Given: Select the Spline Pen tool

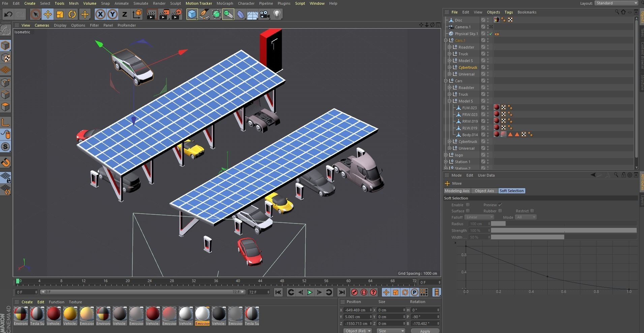Looking at the screenshot, I should [x=204, y=14].
